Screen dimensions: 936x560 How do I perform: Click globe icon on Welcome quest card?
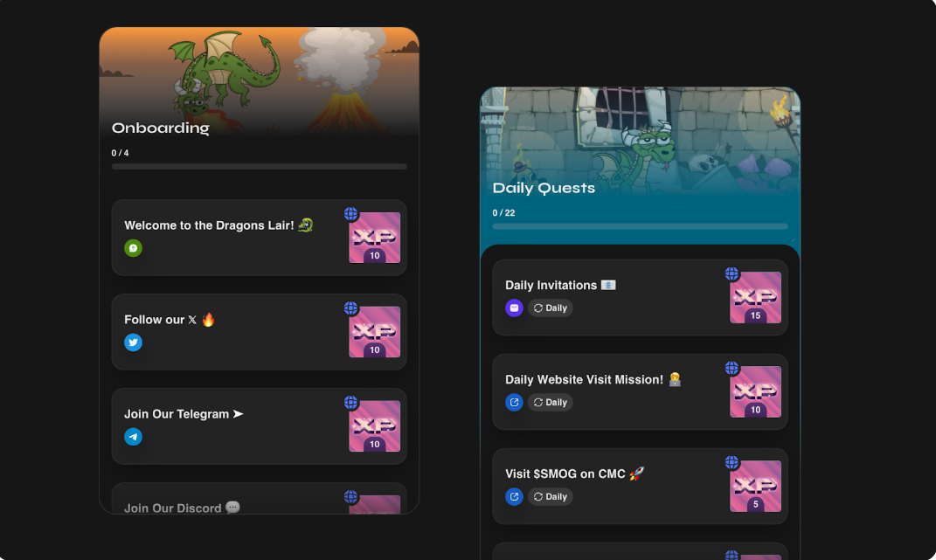click(351, 213)
